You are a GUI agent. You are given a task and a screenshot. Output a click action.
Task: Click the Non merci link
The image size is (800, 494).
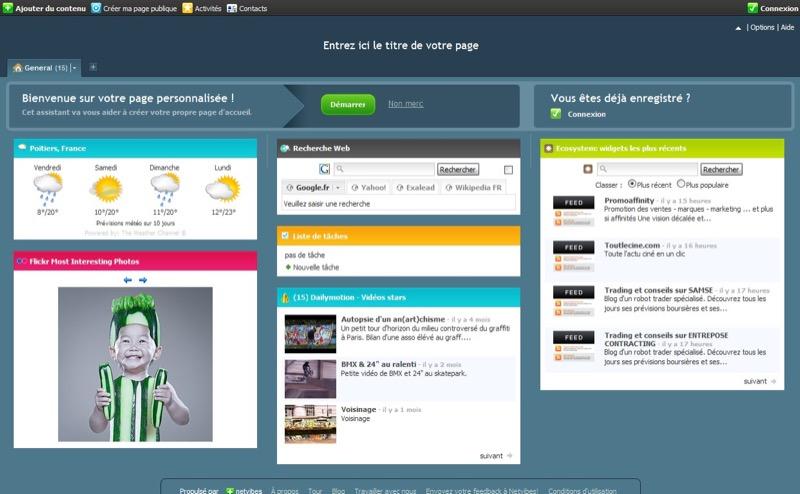[406, 104]
